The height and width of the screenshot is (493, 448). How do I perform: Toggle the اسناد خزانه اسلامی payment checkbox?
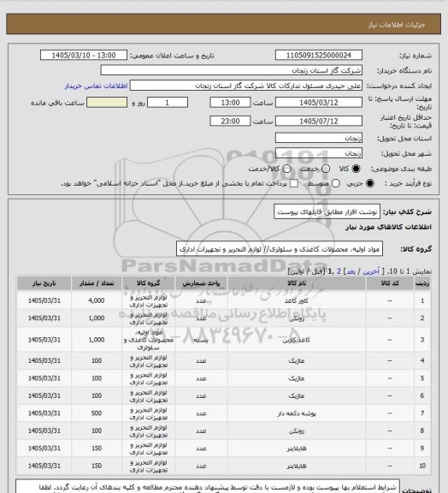(294, 183)
